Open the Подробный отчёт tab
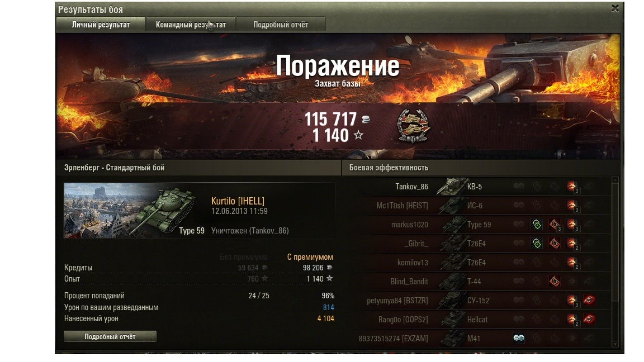Viewport: 644px width, 362px height. pyautogui.click(x=281, y=25)
